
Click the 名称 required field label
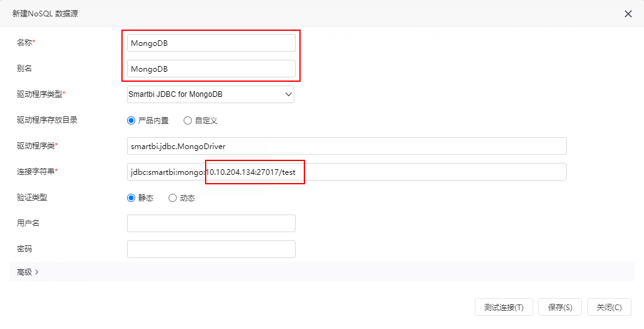26,42
